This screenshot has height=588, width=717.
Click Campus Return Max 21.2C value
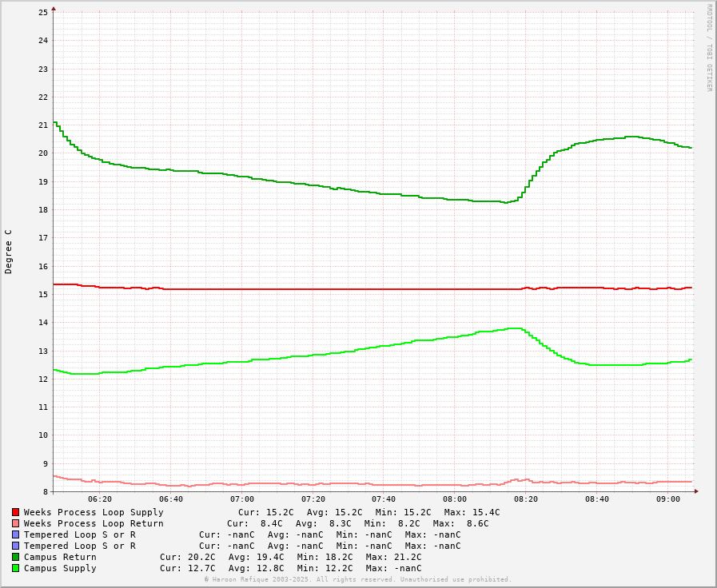click(x=393, y=557)
